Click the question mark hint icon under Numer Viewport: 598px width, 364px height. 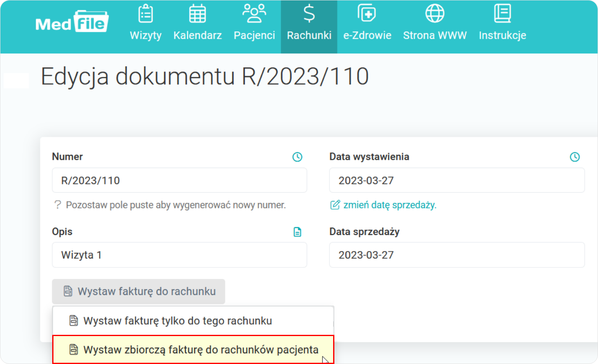[x=58, y=205]
